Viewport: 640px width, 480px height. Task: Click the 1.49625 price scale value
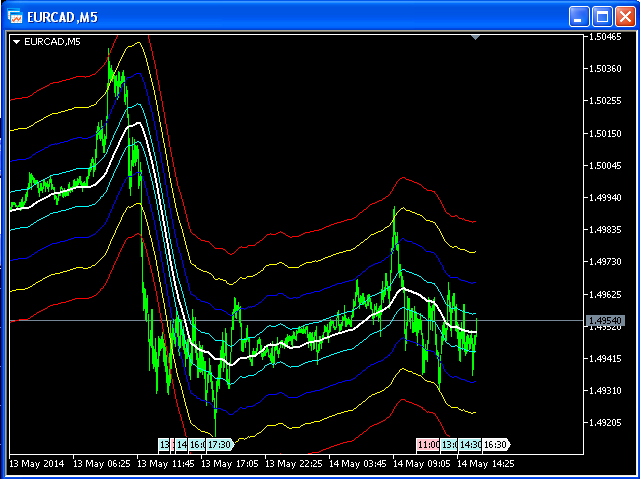point(604,294)
